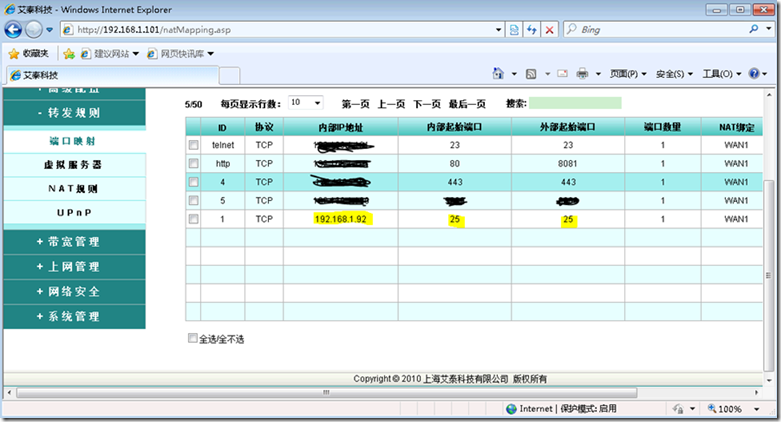This screenshot has width=781, height=422.
Task: Go to 第一页 first page
Action: pyautogui.click(x=355, y=104)
